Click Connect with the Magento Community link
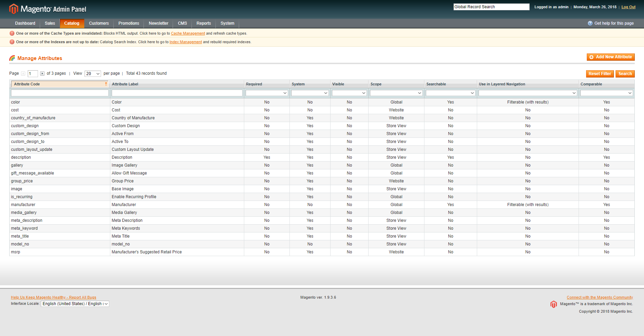Screen dimensions: 644x336 pyautogui.click(x=600, y=298)
